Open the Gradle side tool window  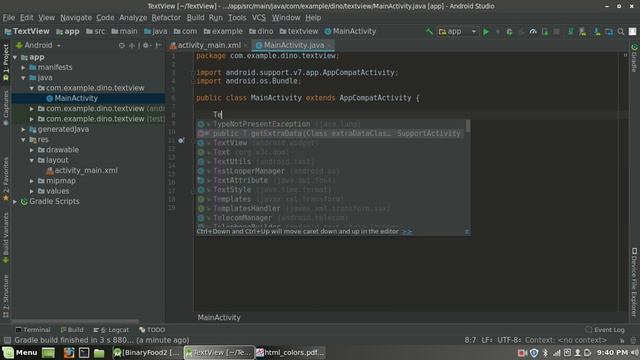tap(634, 58)
